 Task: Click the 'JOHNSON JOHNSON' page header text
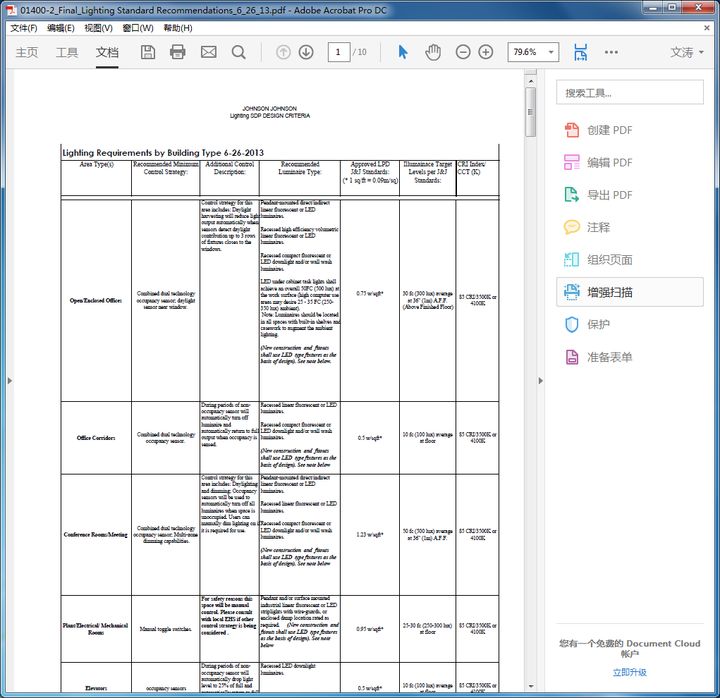[x=270, y=108]
